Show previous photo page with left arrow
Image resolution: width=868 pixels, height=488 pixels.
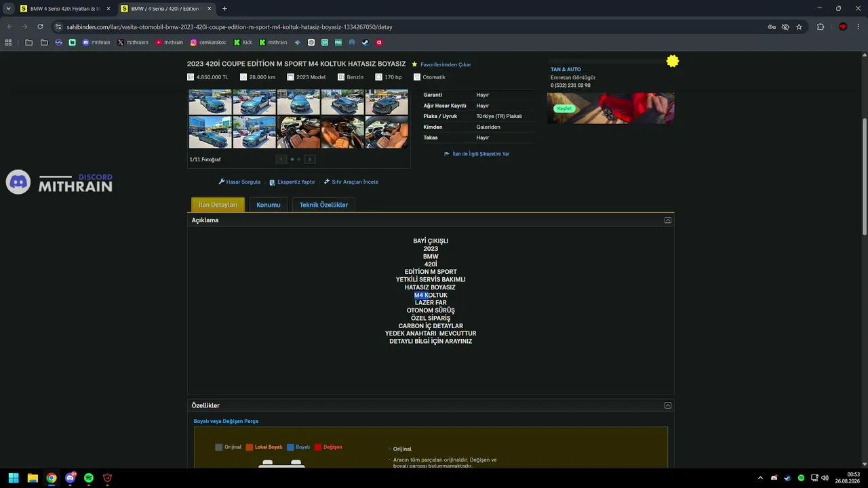click(281, 159)
